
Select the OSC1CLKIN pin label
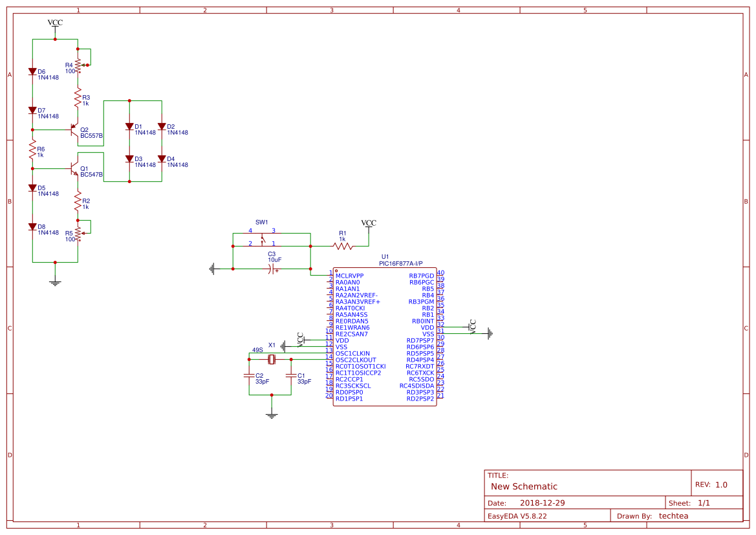pyautogui.click(x=352, y=354)
